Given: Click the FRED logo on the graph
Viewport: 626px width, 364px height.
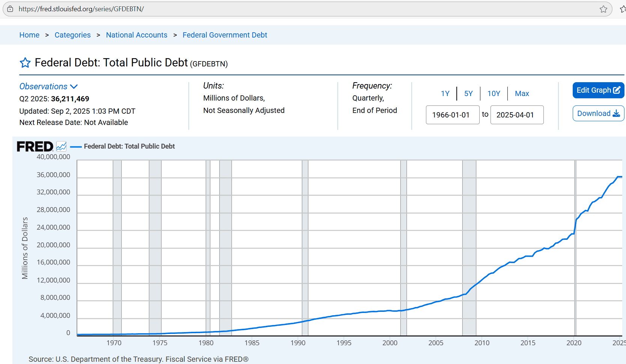Looking at the screenshot, I should [35, 146].
